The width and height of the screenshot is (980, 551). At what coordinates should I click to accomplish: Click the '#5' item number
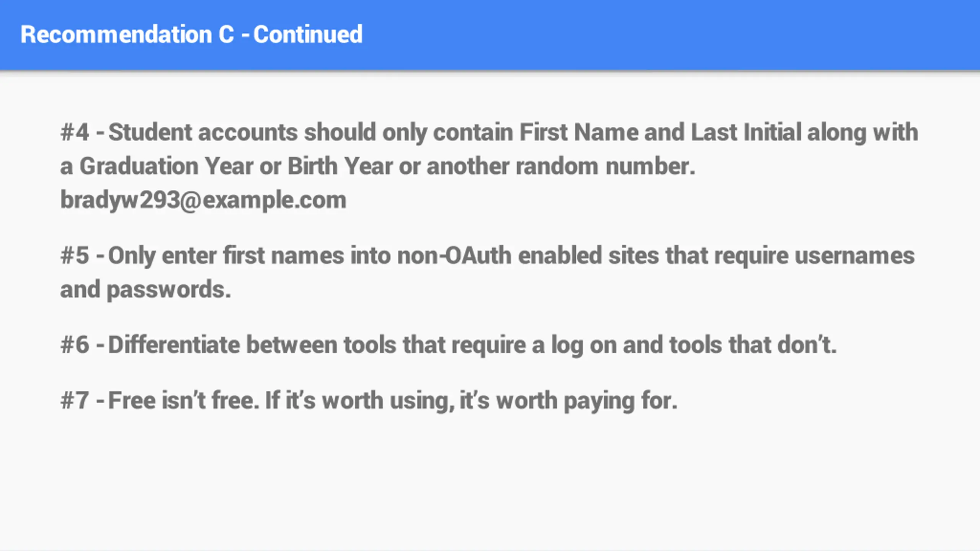(x=75, y=256)
